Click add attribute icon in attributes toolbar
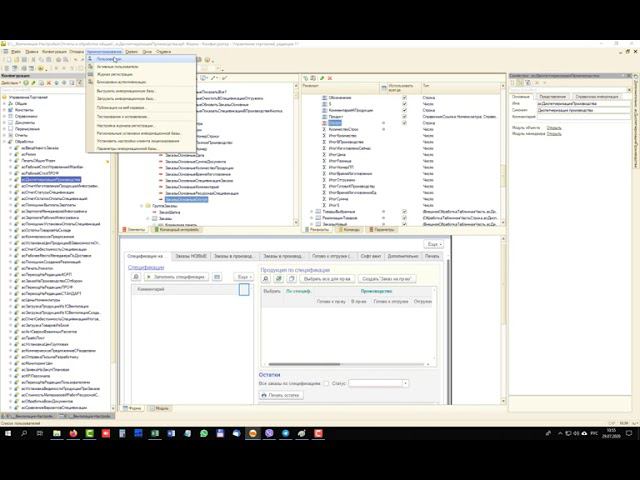The image size is (640, 480). (x=305, y=78)
